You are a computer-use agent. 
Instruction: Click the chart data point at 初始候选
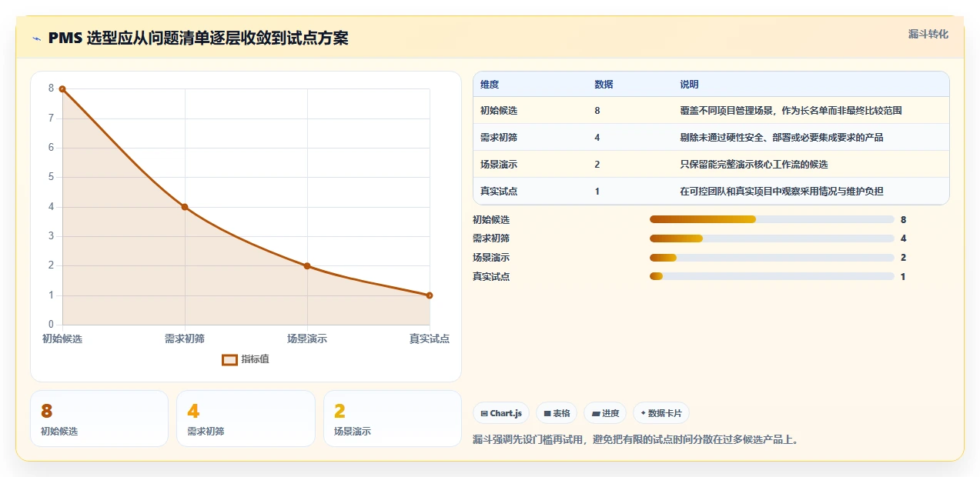pos(62,89)
